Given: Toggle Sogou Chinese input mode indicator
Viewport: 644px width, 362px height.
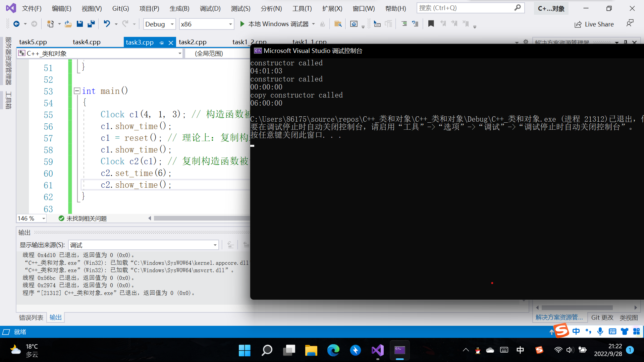Looking at the screenshot, I should click(x=576, y=331).
